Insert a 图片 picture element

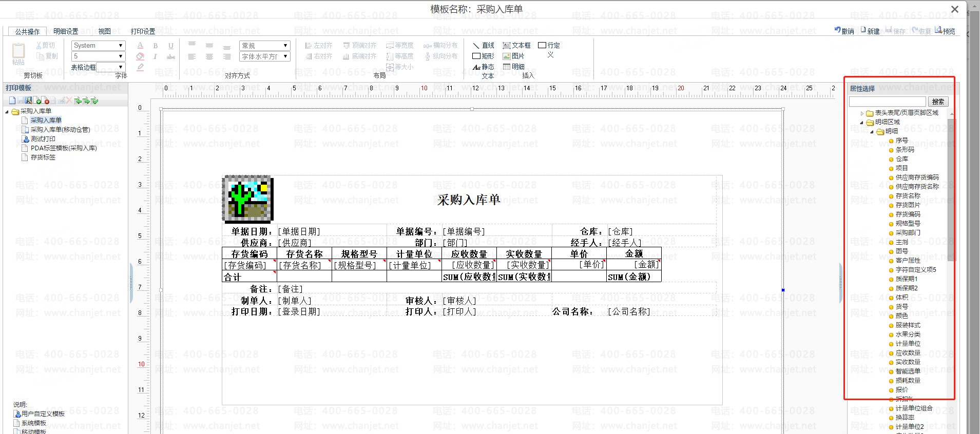pyautogui.click(x=513, y=56)
